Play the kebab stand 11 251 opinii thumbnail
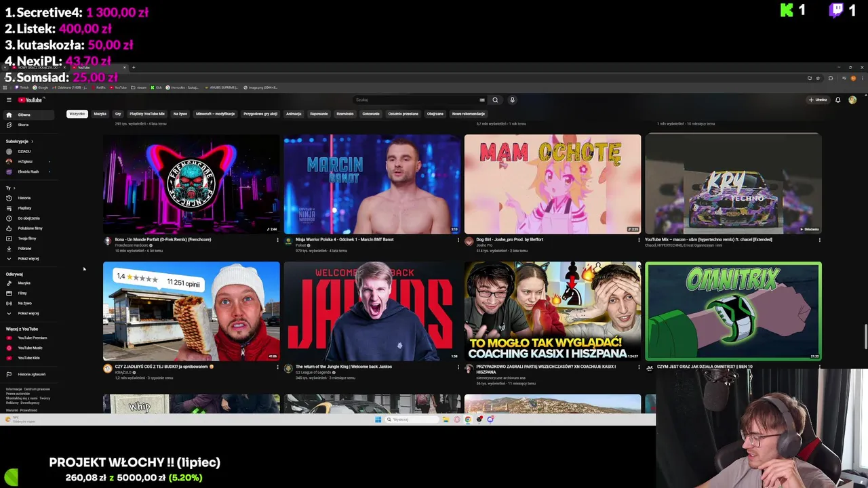Viewport: 868px width, 488px height. (191, 311)
